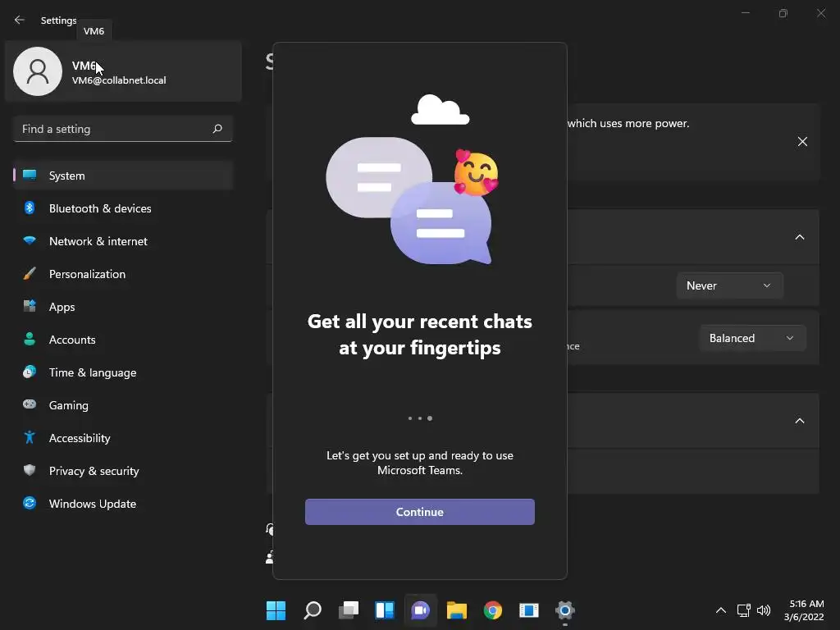Image resolution: width=840 pixels, height=630 pixels.
Task: Open Privacy & security settings
Action: (123, 471)
